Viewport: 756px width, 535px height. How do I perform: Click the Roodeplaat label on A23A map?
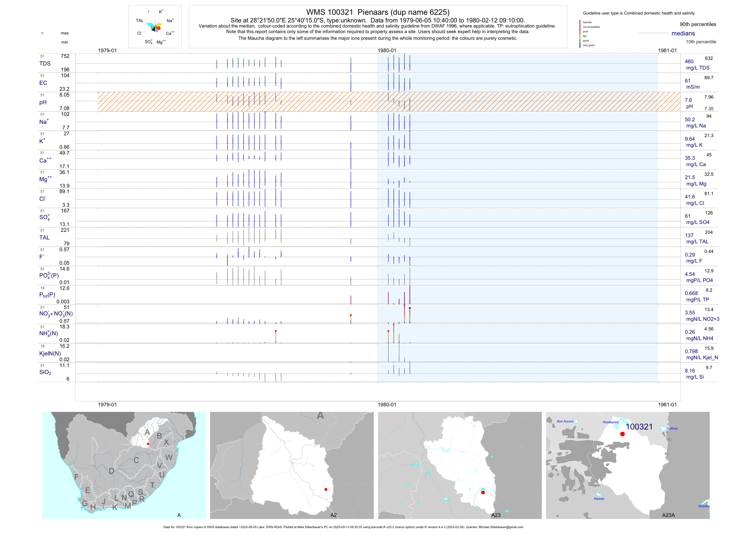coord(610,422)
